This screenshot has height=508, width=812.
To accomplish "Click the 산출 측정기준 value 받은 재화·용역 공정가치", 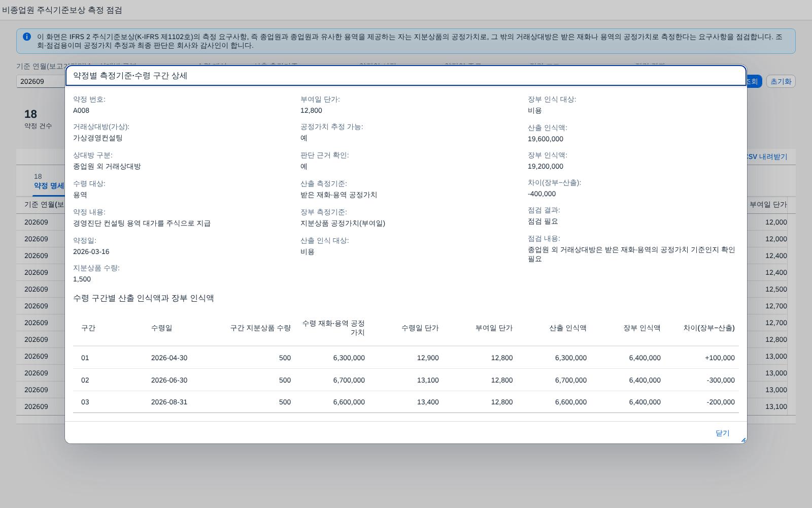I will pyautogui.click(x=339, y=195).
